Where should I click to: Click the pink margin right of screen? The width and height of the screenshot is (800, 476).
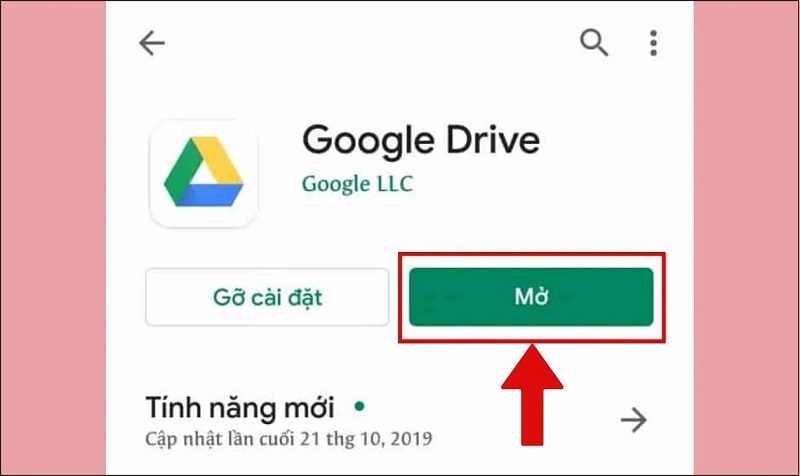click(746, 238)
